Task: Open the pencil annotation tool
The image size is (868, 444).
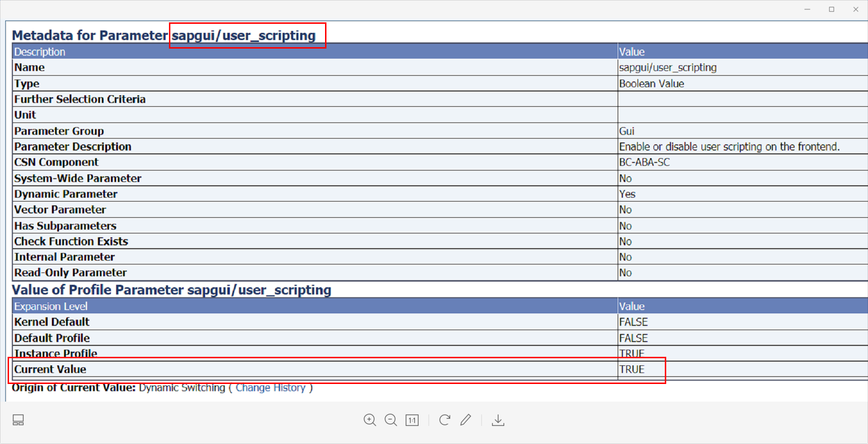Action: pos(465,420)
